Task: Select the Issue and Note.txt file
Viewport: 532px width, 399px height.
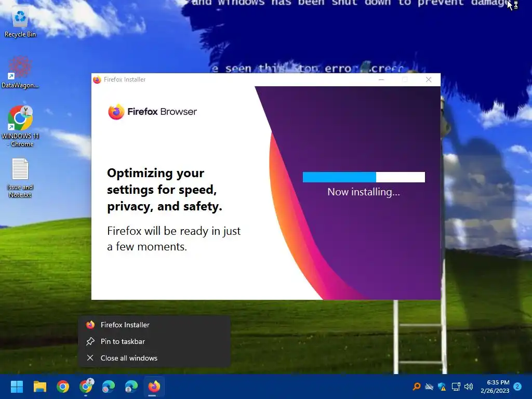Action: 20,178
